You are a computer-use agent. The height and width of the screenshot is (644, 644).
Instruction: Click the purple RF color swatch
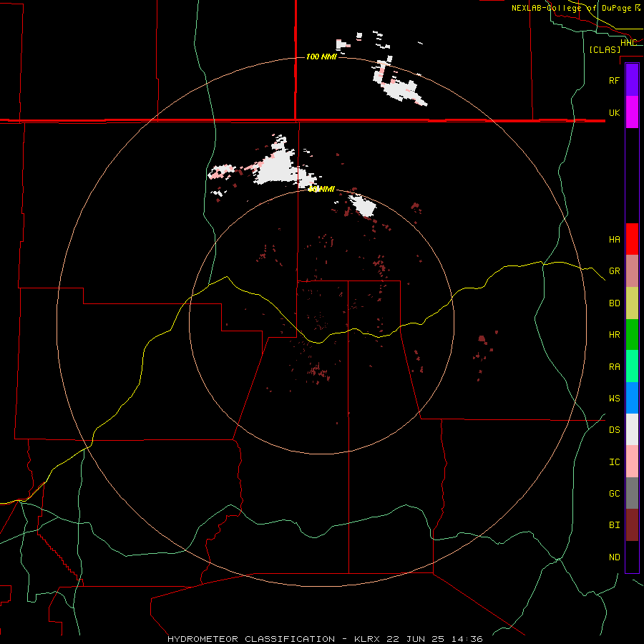click(632, 80)
